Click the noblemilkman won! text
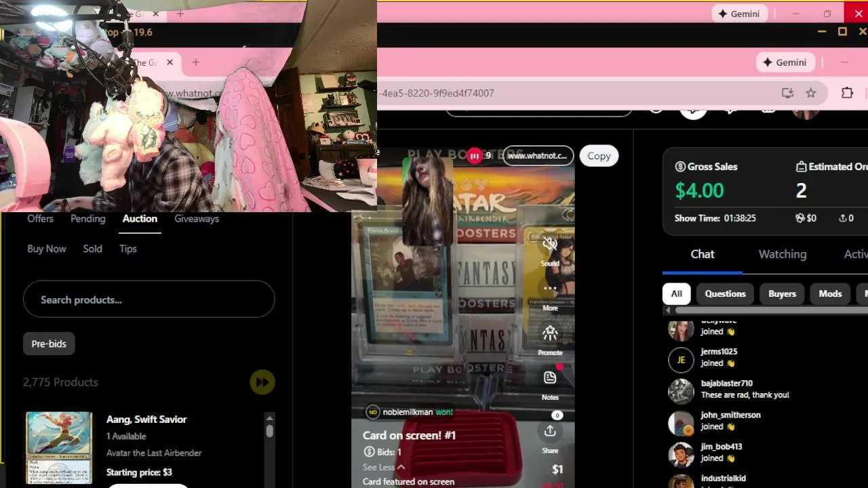The image size is (868, 488). (417, 412)
